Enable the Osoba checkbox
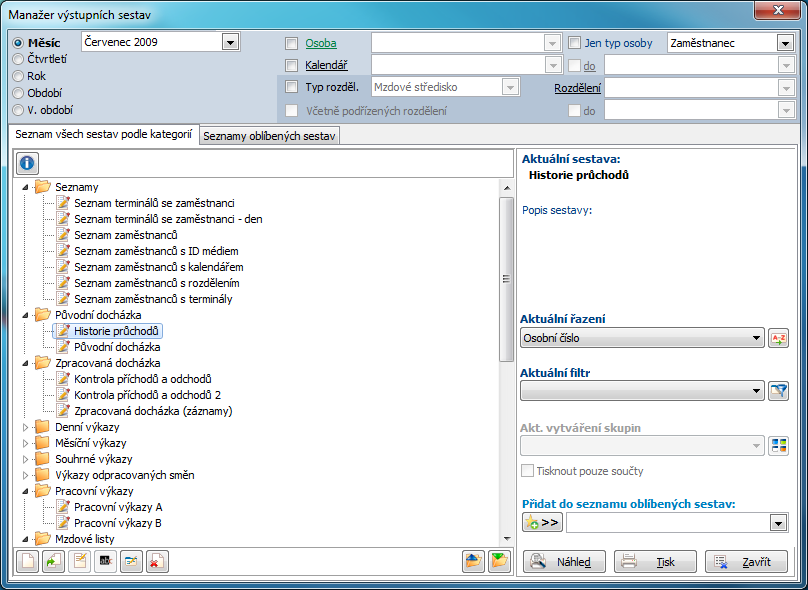Screen dimensions: 808x590 (x=292, y=43)
